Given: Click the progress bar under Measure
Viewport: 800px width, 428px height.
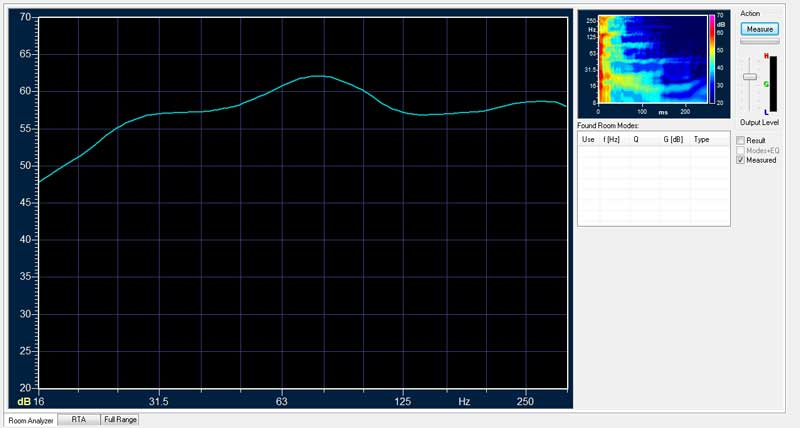Looking at the screenshot, I should pyautogui.click(x=760, y=41).
